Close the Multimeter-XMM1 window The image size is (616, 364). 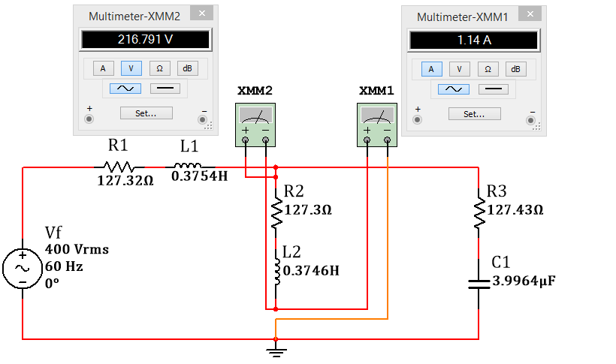tap(530, 14)
